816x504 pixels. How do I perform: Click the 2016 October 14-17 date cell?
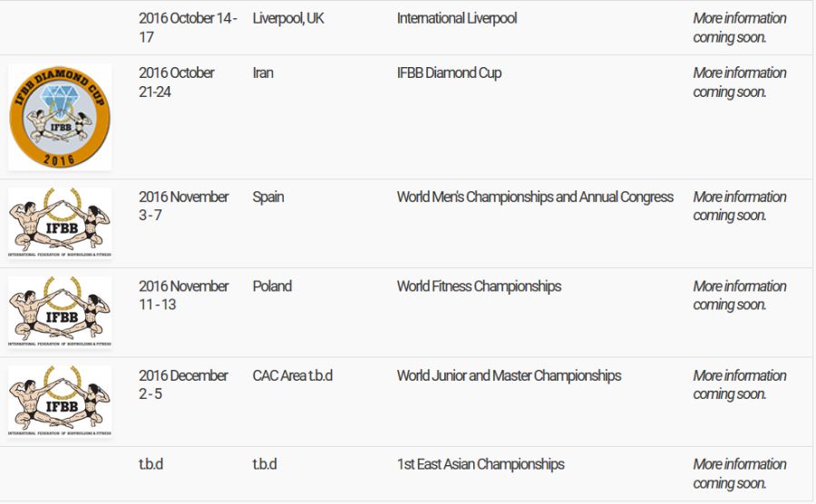click(x=188, y=27)
